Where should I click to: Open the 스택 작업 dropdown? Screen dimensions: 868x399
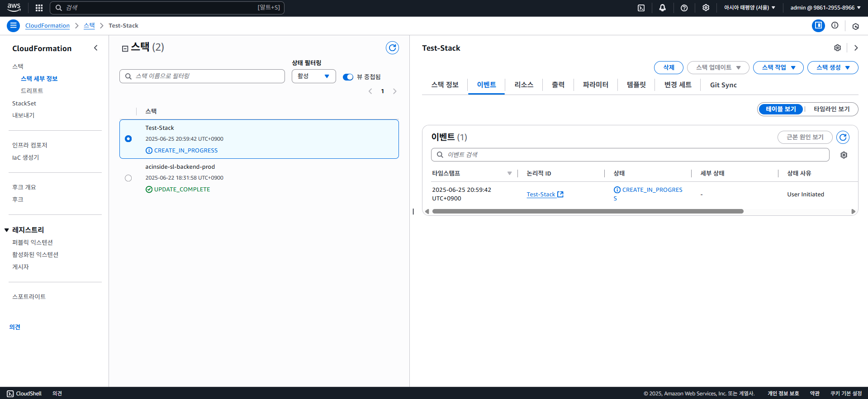(x=778, y=67)
